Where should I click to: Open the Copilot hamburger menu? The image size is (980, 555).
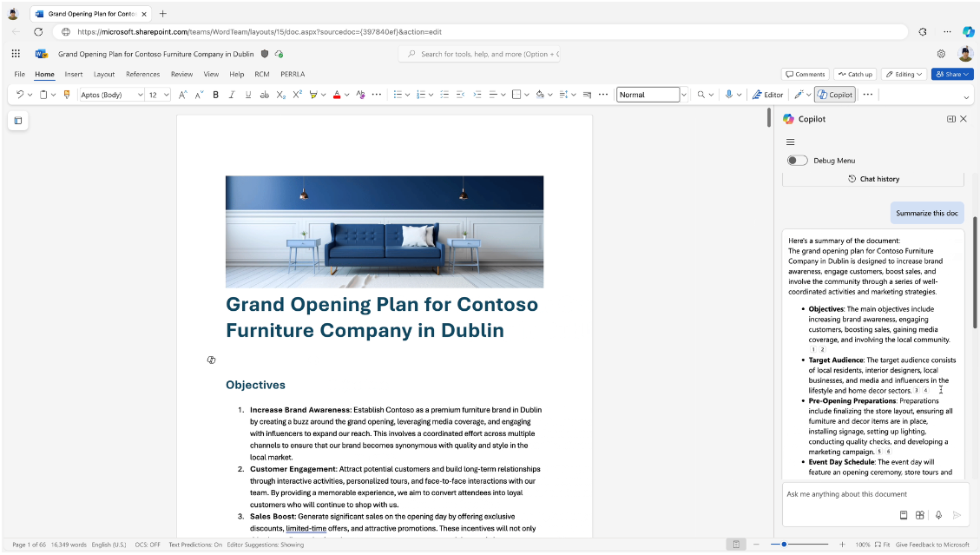coord(790,142)
